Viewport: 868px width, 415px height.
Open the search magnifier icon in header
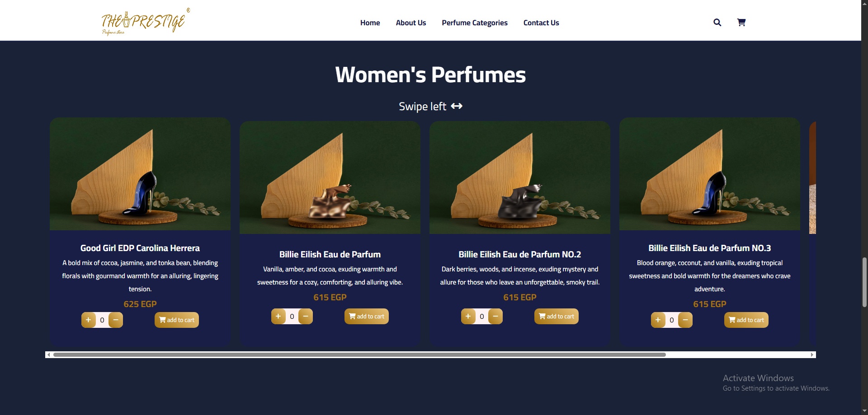click(x=717, y=23)
